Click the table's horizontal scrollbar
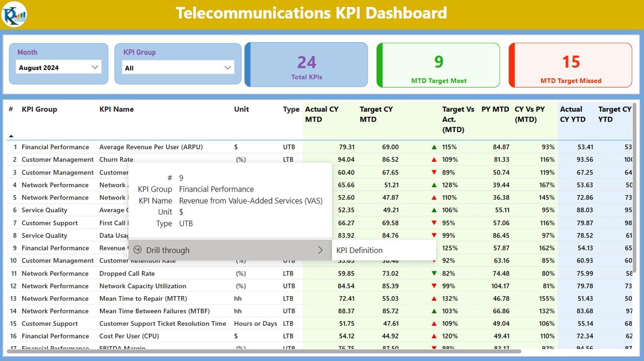The image size is (644, 361). 264,351
